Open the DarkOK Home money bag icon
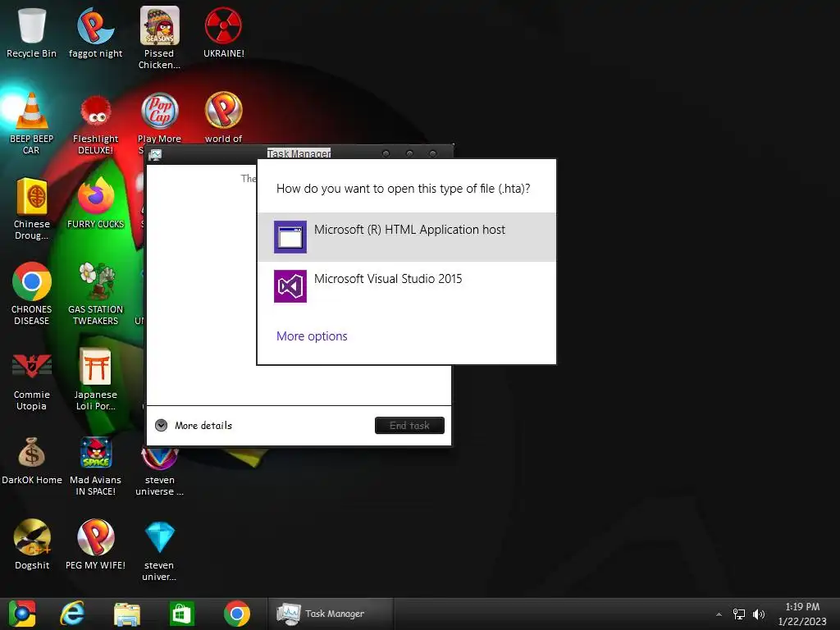The height and width of the screenshot is (630, 840). coord(32,459)
